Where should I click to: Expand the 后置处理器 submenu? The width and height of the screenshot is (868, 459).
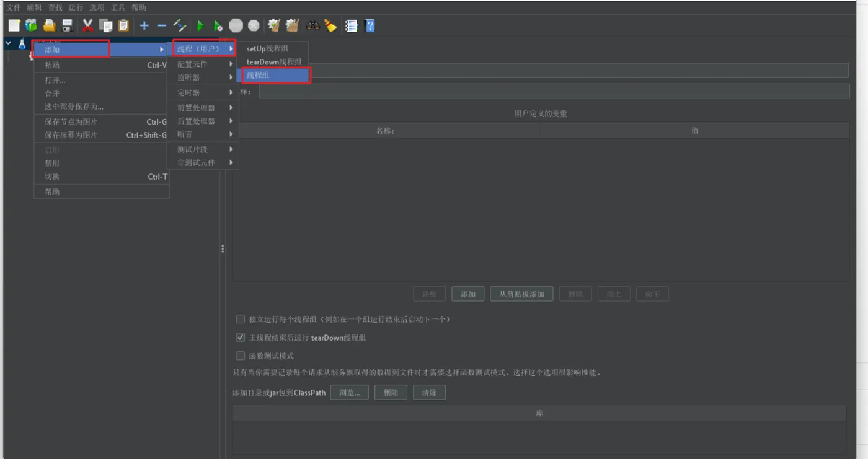[203, 121]
